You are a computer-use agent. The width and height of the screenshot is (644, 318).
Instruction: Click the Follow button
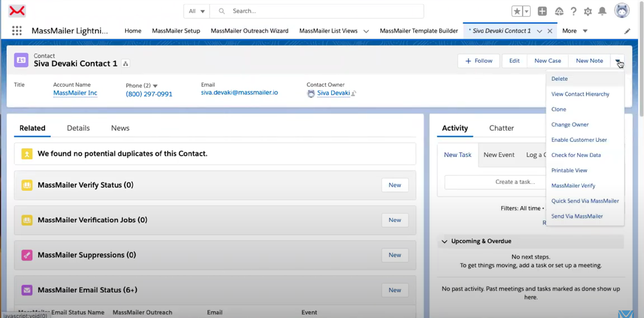479,61
